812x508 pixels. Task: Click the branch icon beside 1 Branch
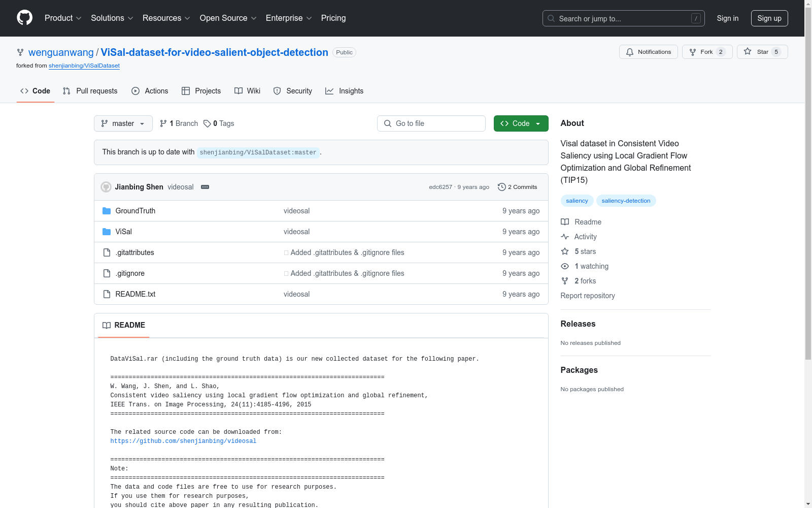point(163,123)
